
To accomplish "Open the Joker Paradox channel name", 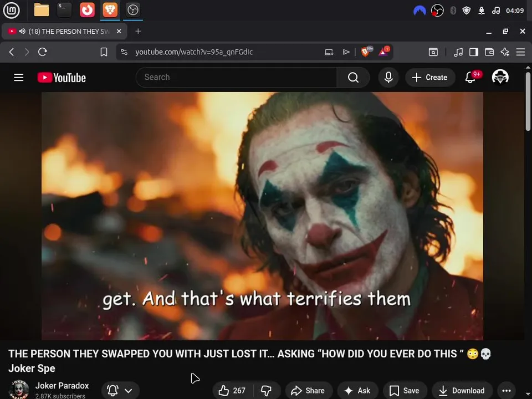I will (62, 386).
